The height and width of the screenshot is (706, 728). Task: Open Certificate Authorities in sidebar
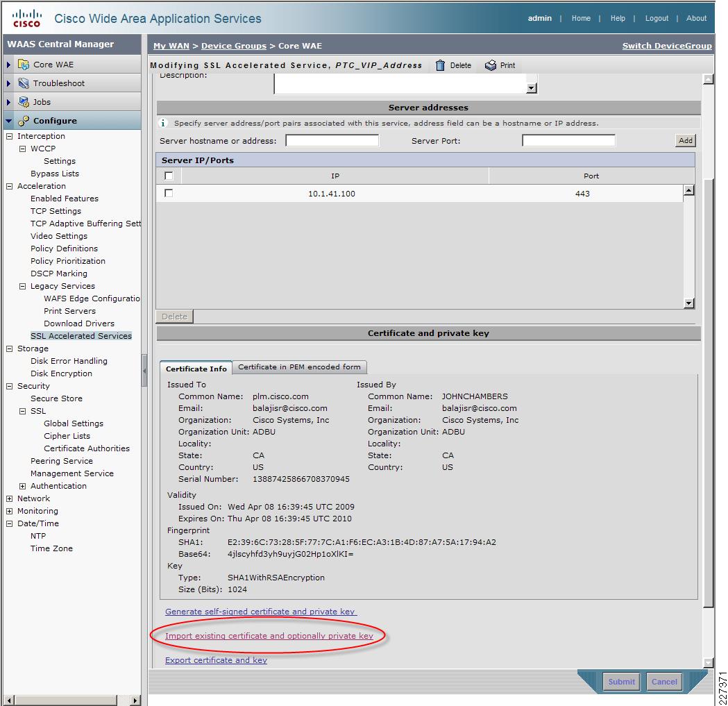click(x=87, y=448)
